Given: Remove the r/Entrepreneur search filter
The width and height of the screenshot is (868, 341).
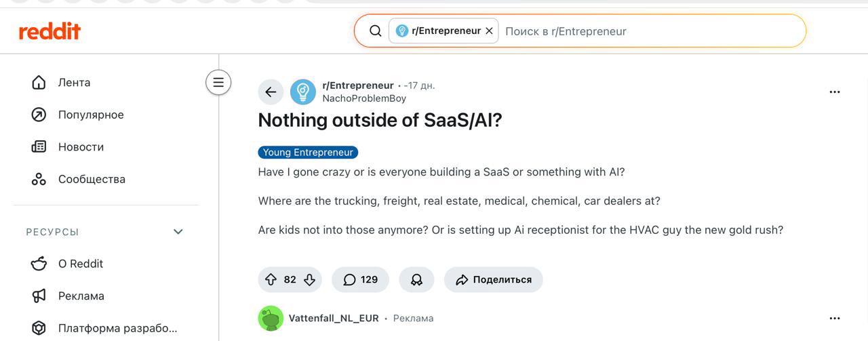Looking at the screenshot, I should point(489,31).
